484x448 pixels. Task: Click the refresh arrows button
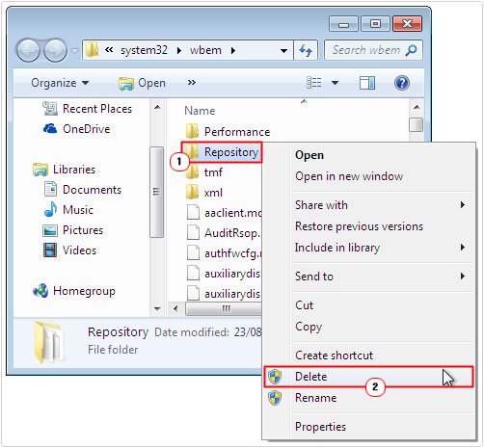pos(306,50)
